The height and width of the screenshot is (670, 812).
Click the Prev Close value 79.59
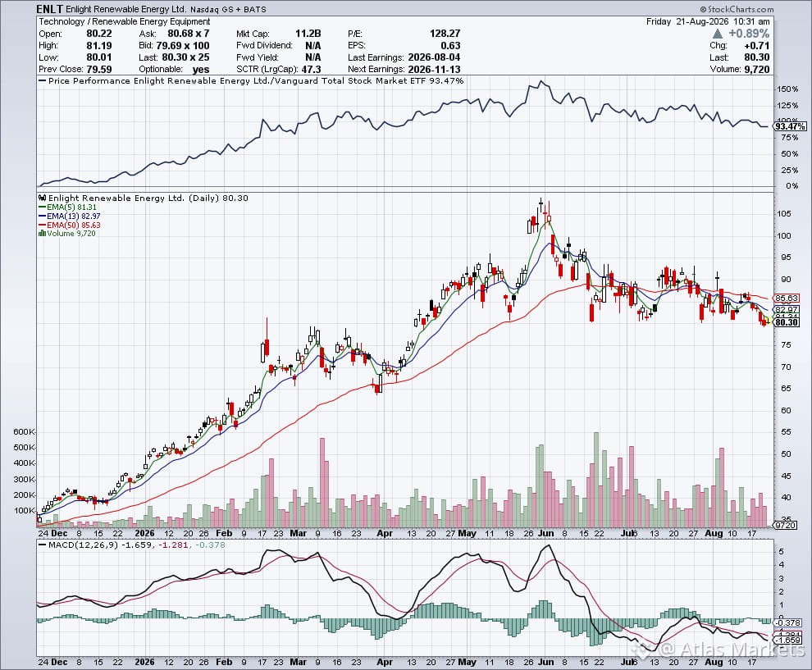pos(99,70)
